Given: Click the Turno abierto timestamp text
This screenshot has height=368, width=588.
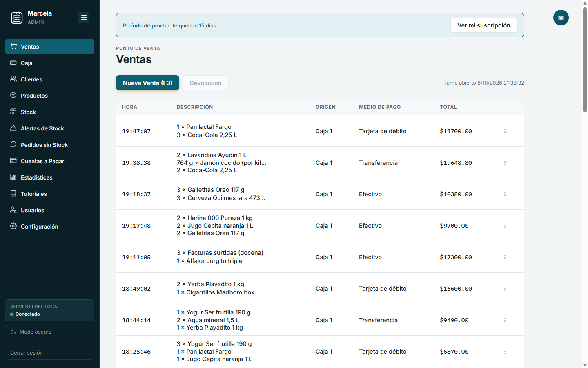Looking at the screenshot, I should click(x=484, y=83).
